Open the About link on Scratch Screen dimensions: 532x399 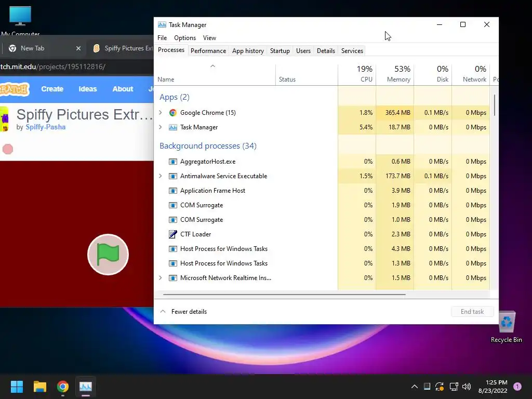click(x=123, y=89)
